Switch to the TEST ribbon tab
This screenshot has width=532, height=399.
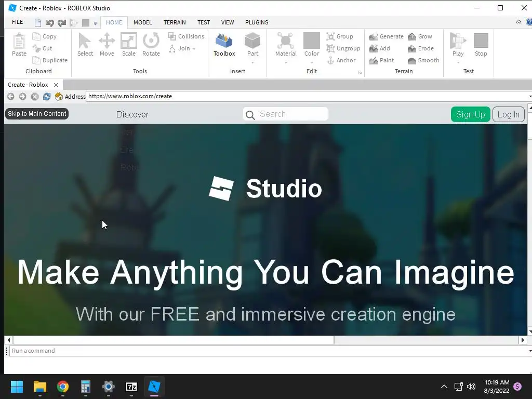tap(204, 22)
